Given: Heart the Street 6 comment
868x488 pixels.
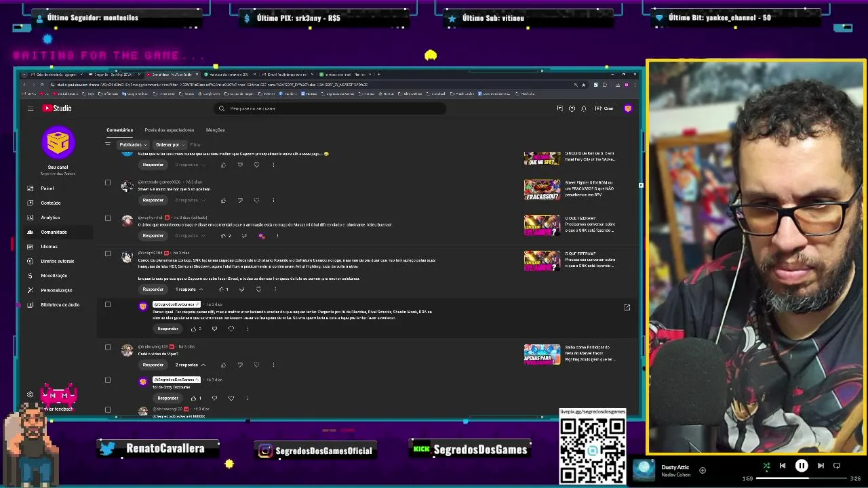Looking at the screenshot, I should click(256, 200).
